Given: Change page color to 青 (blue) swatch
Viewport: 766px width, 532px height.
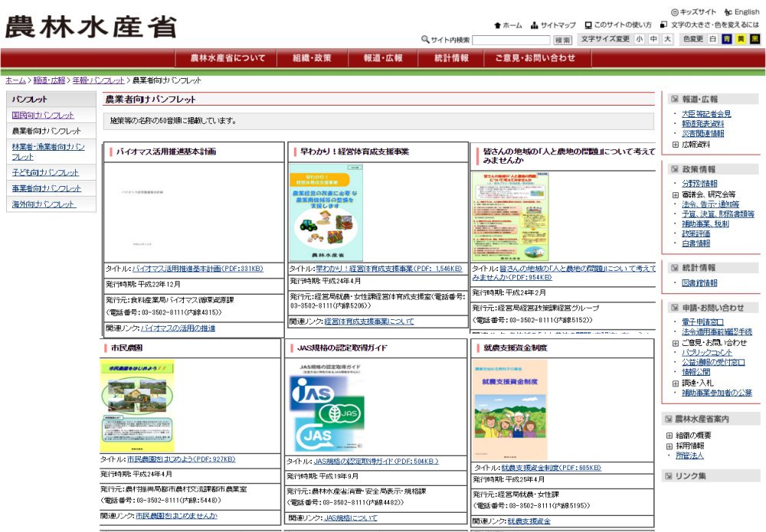Looking at the screenshot, I should click(727, 39).
